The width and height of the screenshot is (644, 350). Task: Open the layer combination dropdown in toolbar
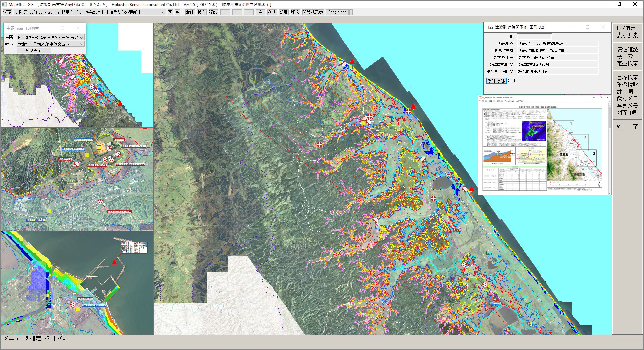163,12
